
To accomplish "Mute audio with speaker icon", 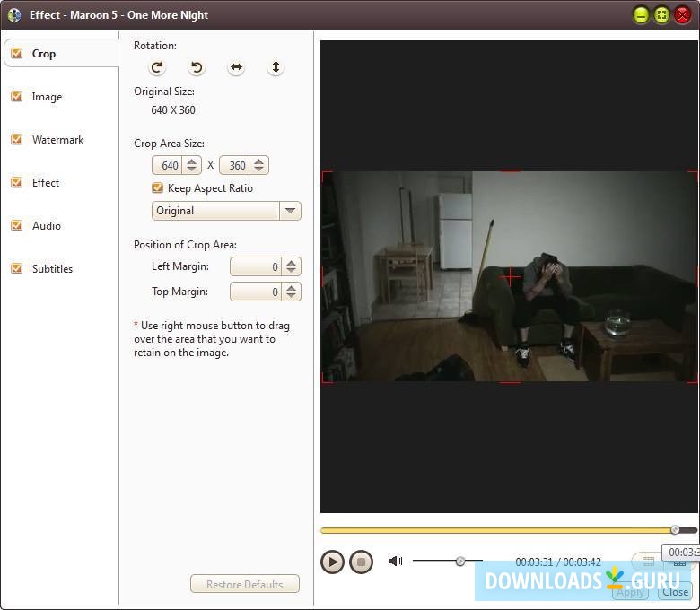I will [x=396, y=561].
